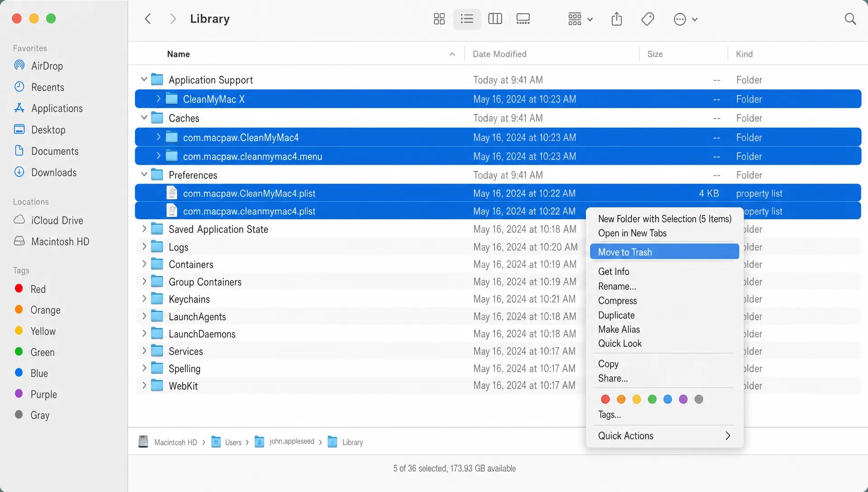Image resolution: width=868 pixels, height=492 pixels.
Task: Open the Quick Actions submenu
Action: [664, 436]
